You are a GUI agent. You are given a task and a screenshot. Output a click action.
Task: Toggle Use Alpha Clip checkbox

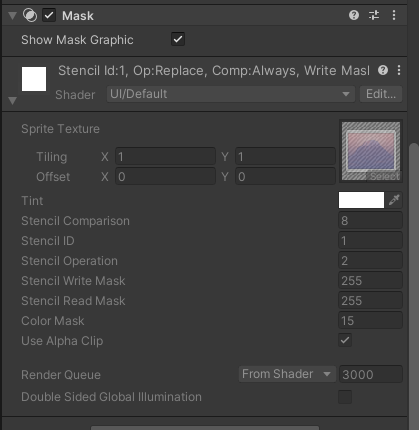coord(345,340)
